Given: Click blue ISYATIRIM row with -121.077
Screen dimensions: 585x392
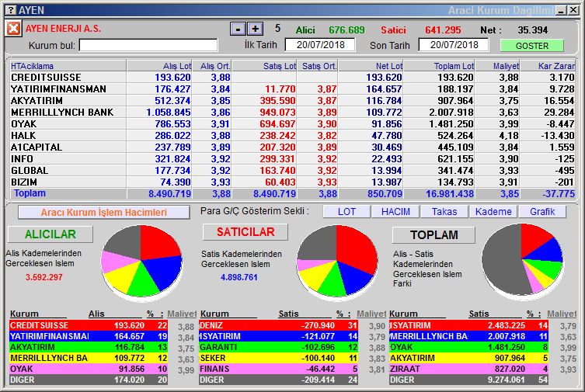Looking at the screenshot, I should 278,336.
